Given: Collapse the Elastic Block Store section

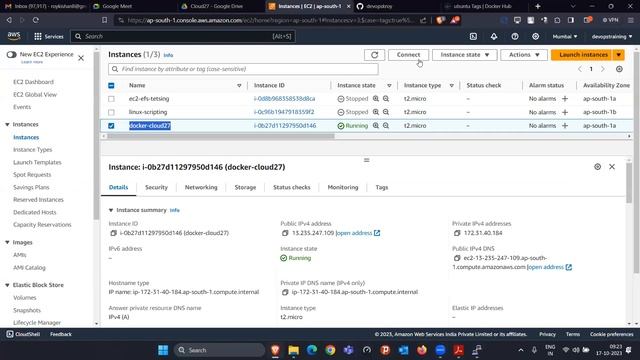Looking at the screenshot, I should tap(7, 285).
